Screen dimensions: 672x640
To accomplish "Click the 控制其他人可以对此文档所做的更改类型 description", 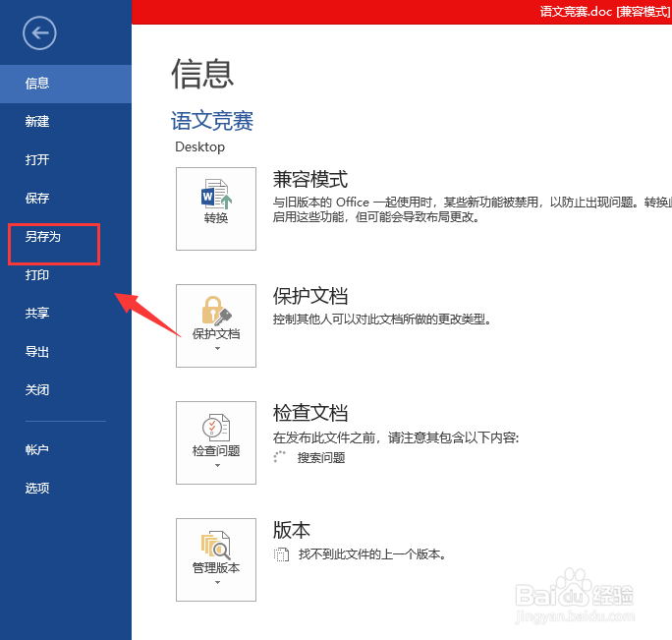I will click(x=382, y=320).
